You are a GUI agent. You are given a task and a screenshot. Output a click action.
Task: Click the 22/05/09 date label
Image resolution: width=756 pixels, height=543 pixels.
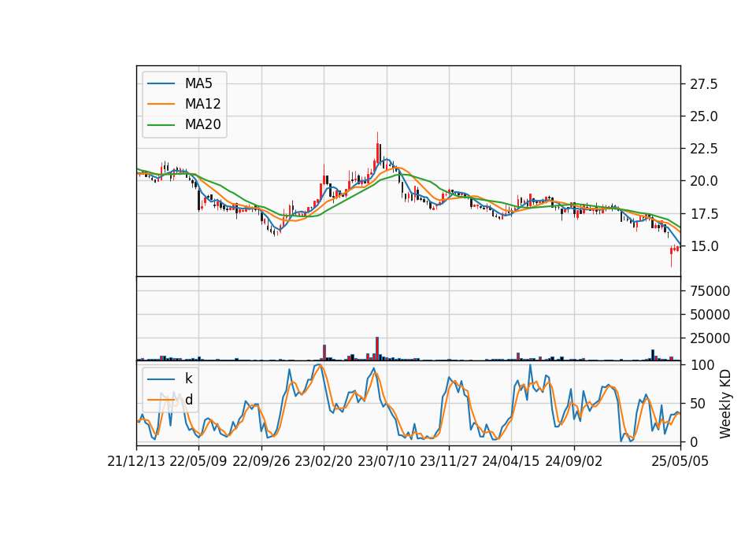coord(198,461)
